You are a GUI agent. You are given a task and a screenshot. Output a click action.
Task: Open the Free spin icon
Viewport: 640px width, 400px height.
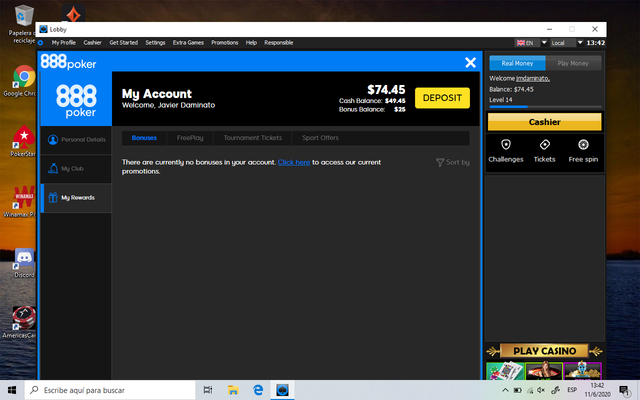[x=583, y=151]
